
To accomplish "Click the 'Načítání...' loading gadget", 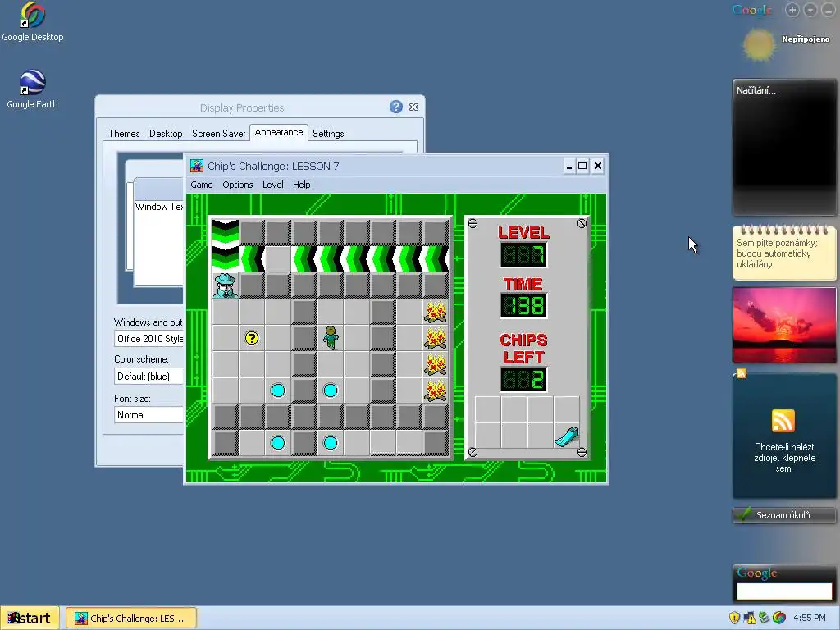I will tap(784, 146).
